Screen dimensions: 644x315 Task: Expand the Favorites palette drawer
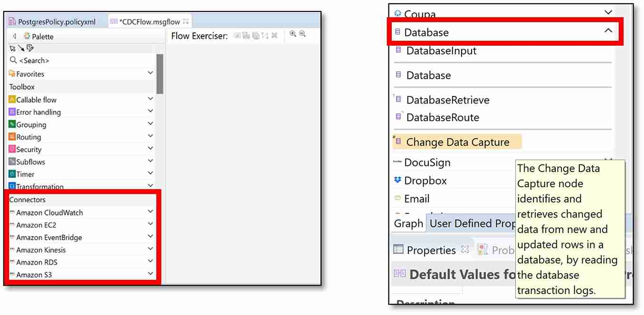150,73
